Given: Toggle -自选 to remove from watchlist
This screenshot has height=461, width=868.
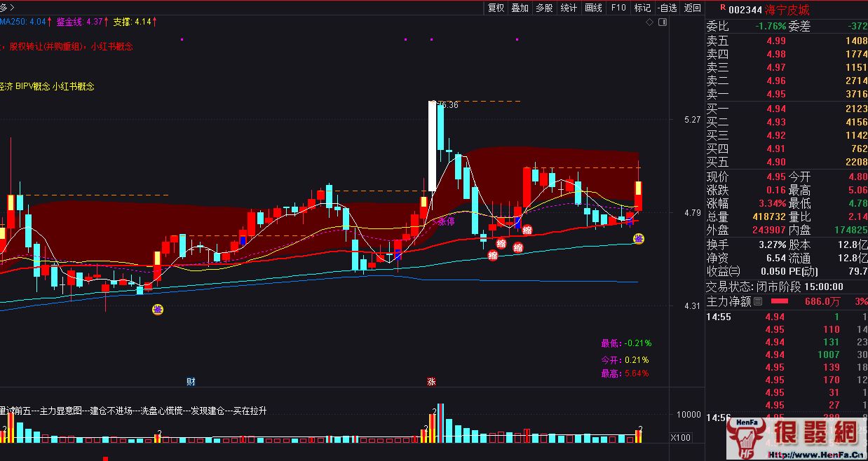Looking at the screenshot, I should point(667,8).
